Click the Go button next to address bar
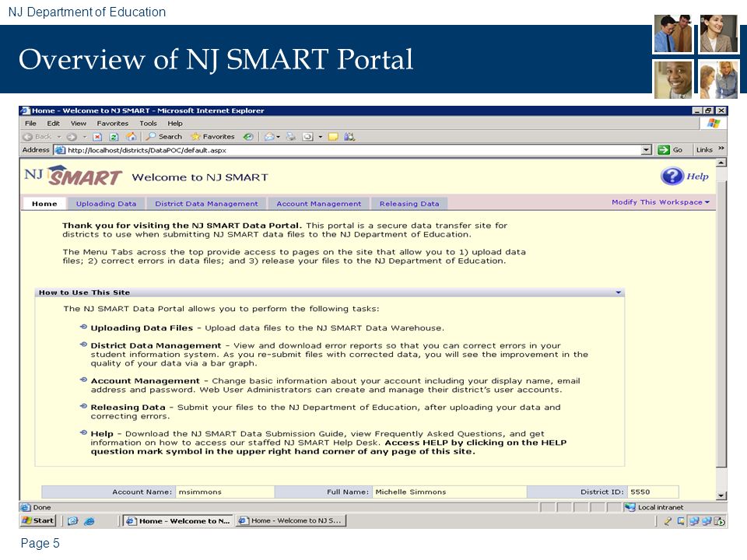Viewport: 747px width, 560px height. pyautogui.click(x=670, y=150)
